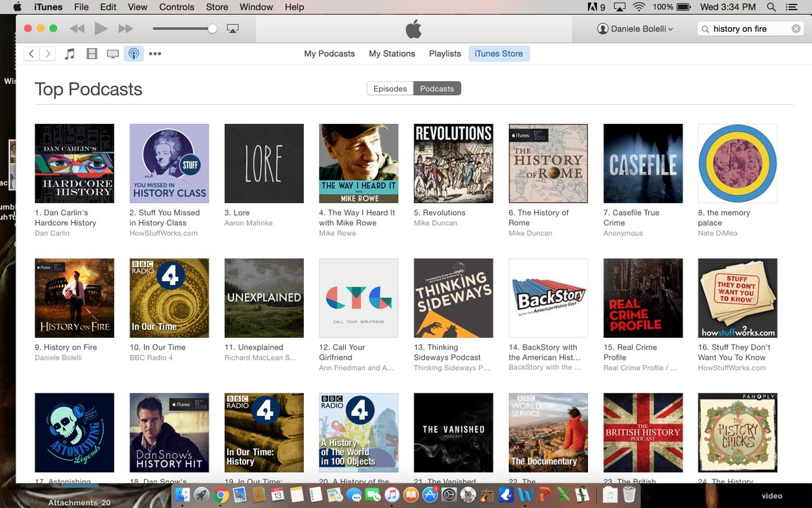Select the iTunes Store tab
The image size is (812, 508).
point(499,54)
